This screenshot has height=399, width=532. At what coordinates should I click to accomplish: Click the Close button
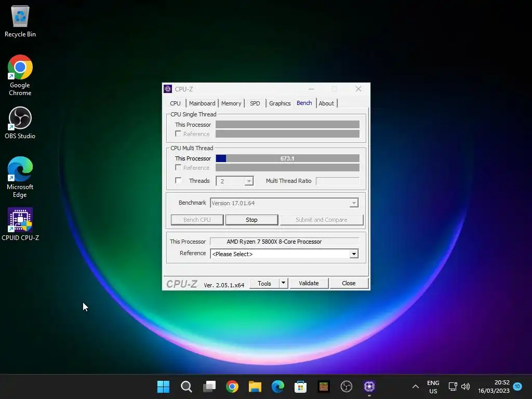[349, 283]
